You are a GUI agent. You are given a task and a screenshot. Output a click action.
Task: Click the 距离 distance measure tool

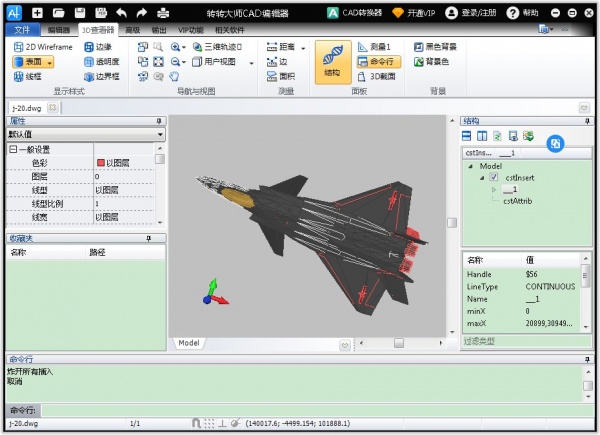(x=285, y=47)
